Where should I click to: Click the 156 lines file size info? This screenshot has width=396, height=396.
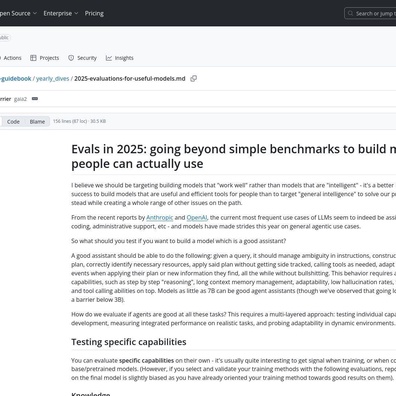[x=79, y=121]
